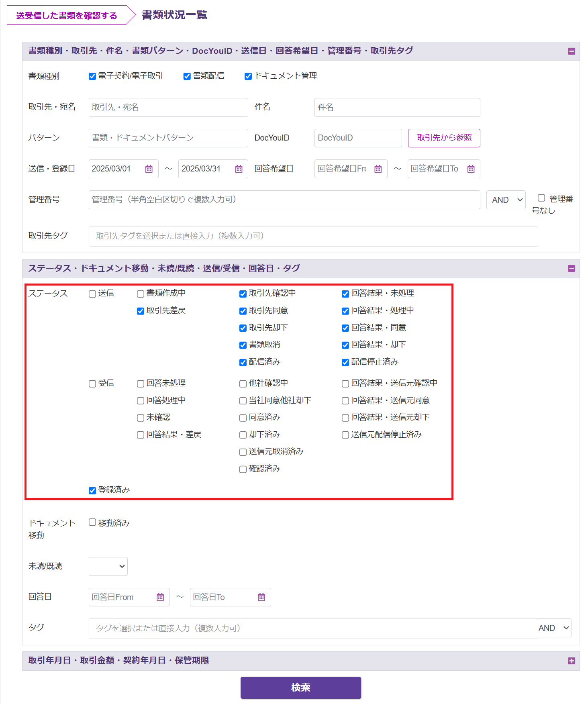Focus the タグ selection input field
Screen dimensions: 588x704
(313, 628)
